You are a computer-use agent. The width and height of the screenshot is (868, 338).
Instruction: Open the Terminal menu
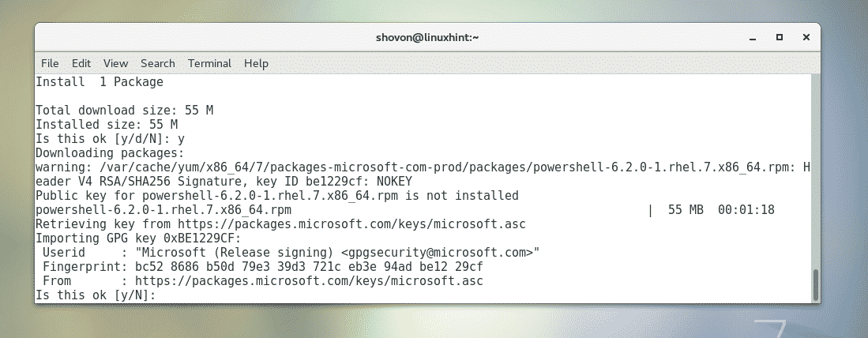pyautogui.click(x=209, y=63)
